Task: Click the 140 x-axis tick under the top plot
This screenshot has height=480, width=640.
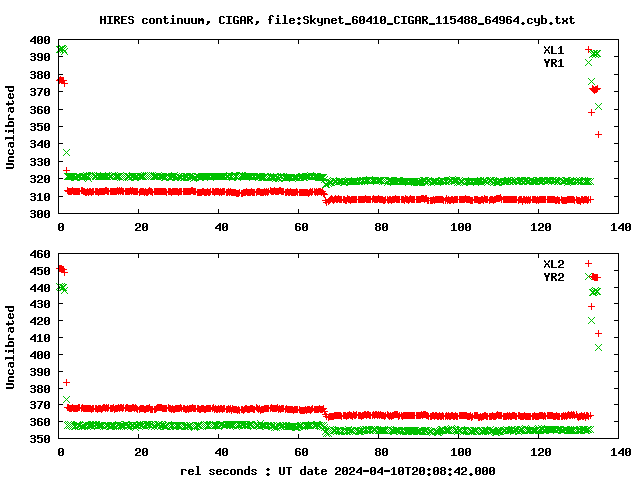Action: [x=621, y=227]
